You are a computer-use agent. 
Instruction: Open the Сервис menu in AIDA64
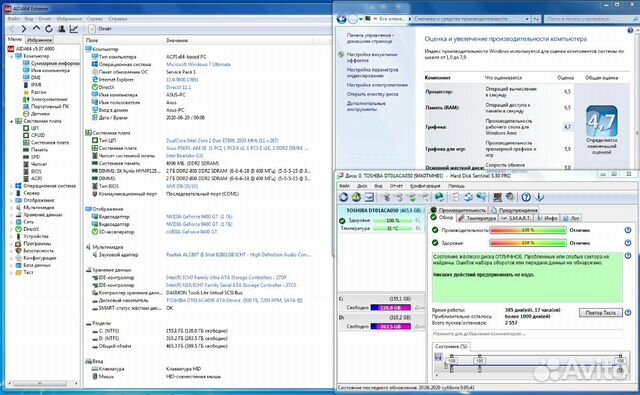pyautogui.click(x=95, y=19)
